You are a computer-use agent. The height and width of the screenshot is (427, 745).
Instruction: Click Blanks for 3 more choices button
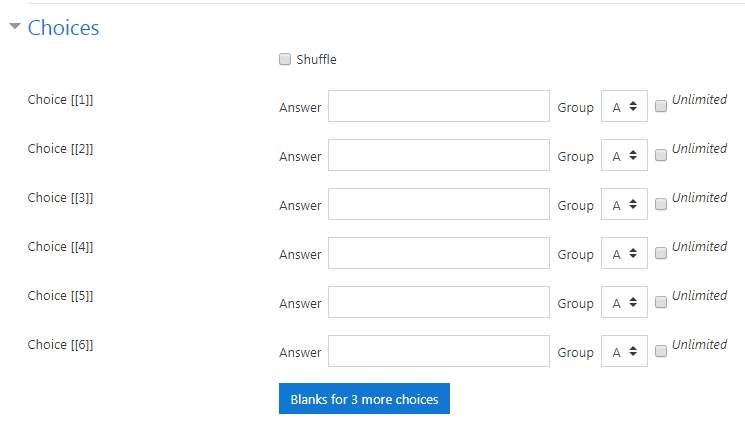coord(364,399)
